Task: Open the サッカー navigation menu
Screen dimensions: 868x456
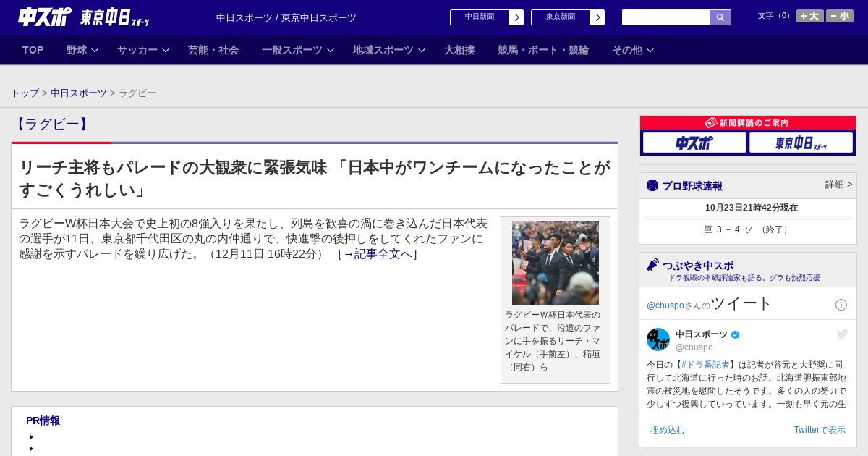Action: point(137,50)
